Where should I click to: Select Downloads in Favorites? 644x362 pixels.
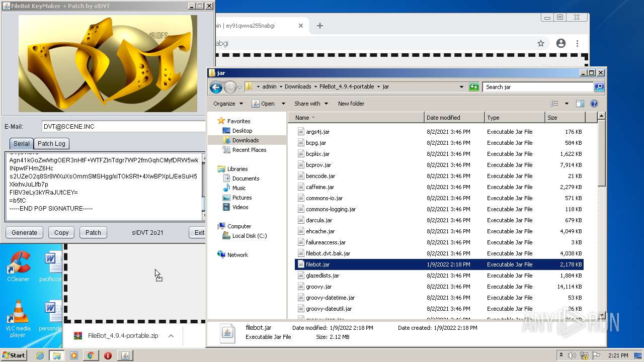pos(245,140)
